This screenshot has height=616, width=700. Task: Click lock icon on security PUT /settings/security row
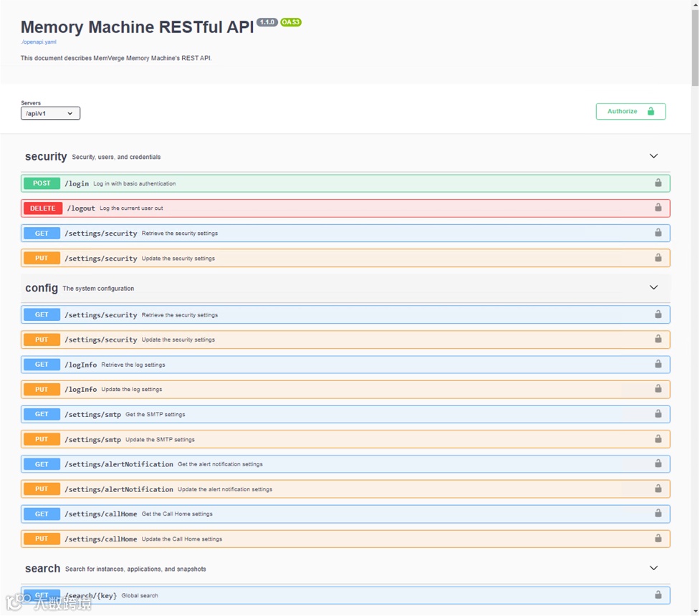point(658,258)
